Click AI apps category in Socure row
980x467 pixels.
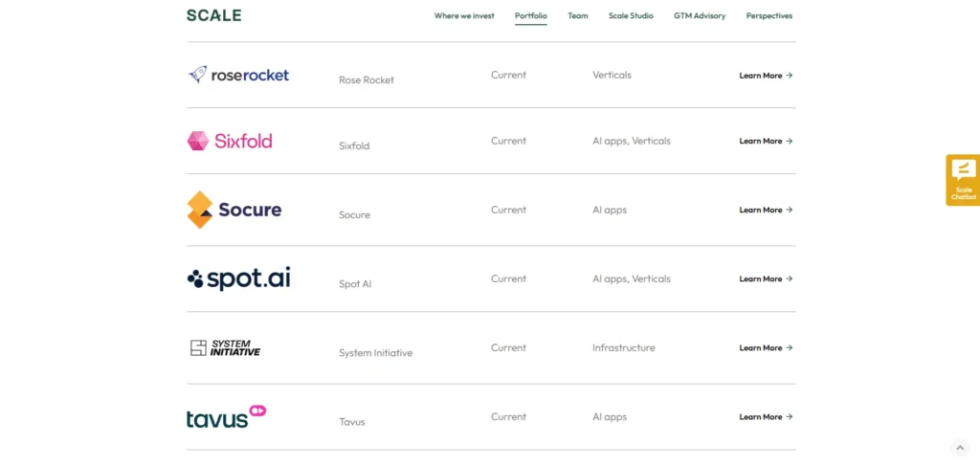pos(610,211)
